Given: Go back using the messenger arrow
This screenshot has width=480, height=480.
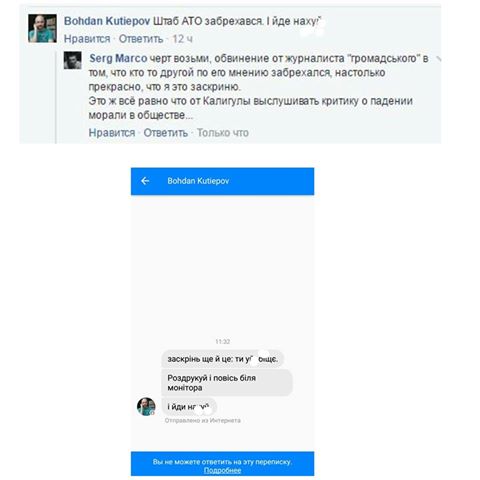Looking at the screenshot, I should pyautogui.click(x=145, y=181).
